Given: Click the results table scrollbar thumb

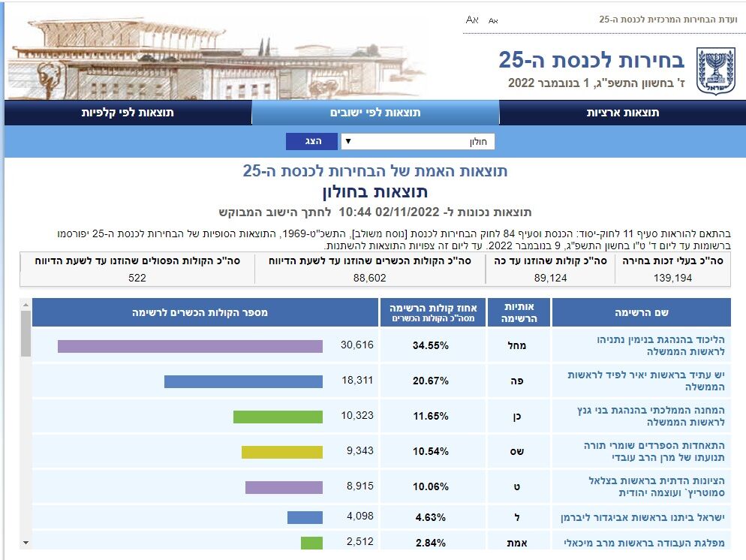Looking at the screenshot, I should coord(26,333).
